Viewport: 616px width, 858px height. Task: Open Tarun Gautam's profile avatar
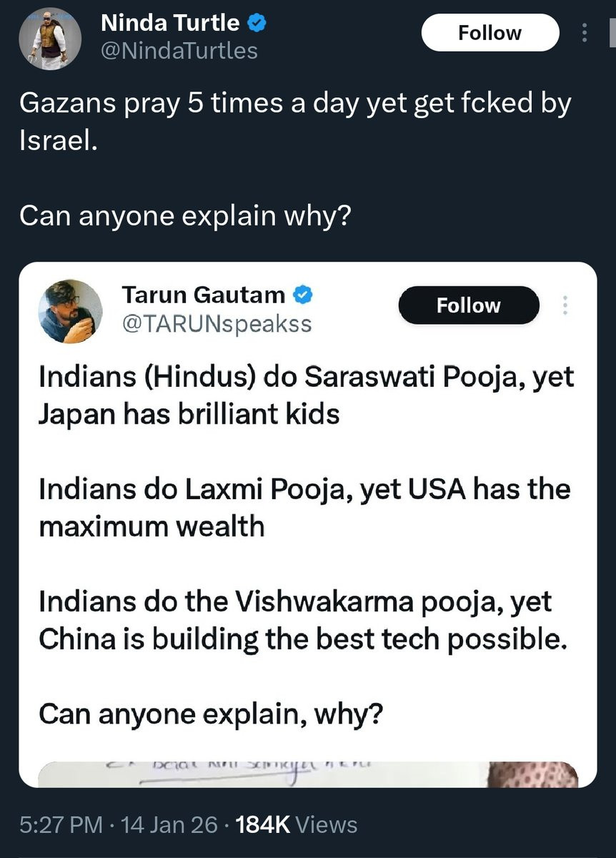(x=69, y=310)
